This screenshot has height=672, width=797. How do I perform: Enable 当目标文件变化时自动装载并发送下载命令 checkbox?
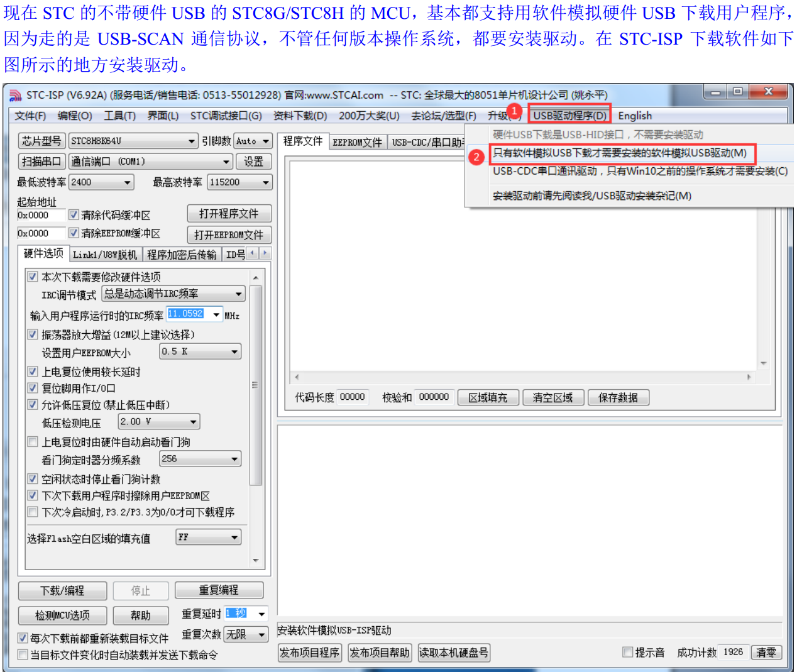[23, 655]
